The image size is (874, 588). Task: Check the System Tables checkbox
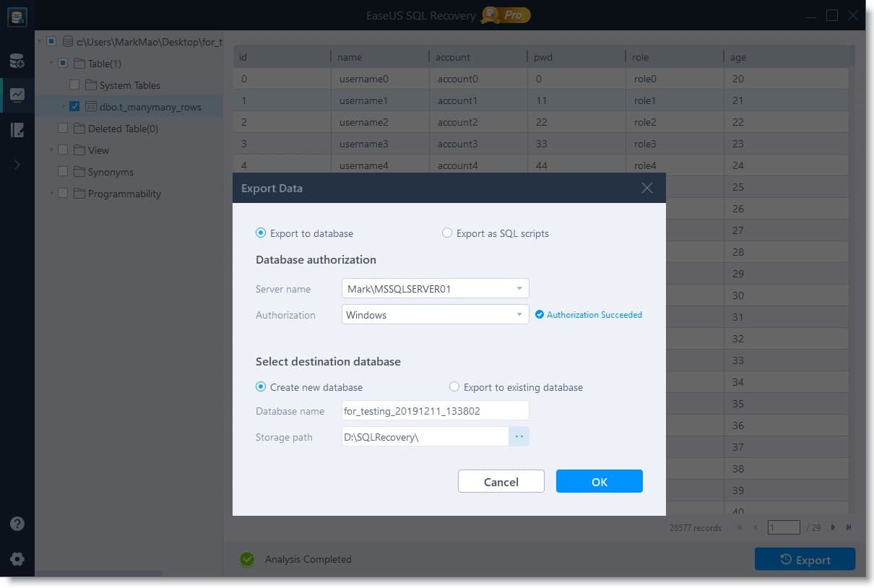[74, 85]
